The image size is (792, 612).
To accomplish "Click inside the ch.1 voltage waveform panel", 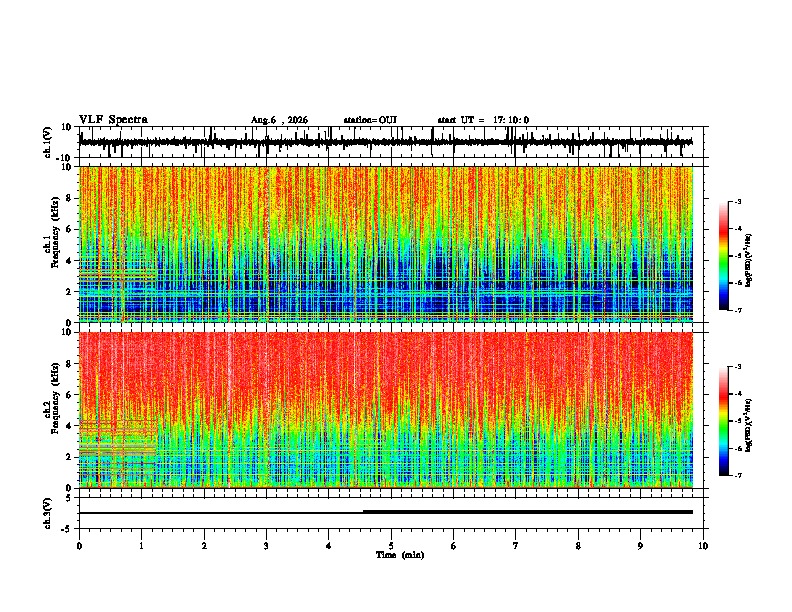I will [393, 142].
